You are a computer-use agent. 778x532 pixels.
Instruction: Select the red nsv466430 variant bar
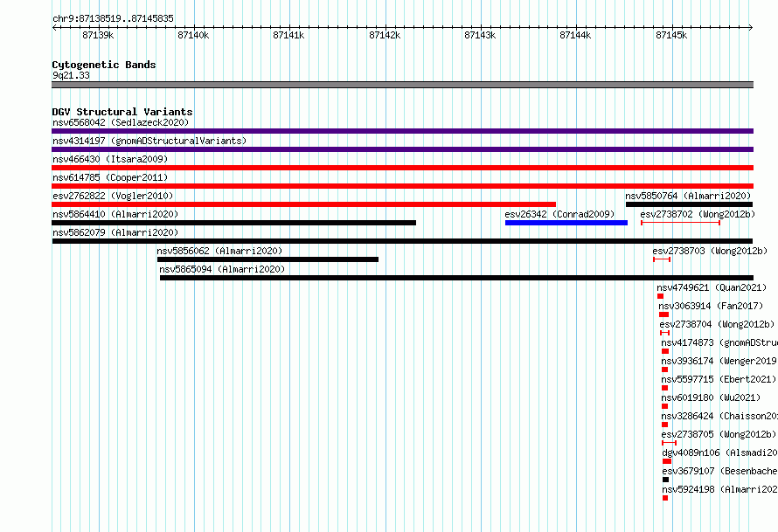click(x=402, y=168)
